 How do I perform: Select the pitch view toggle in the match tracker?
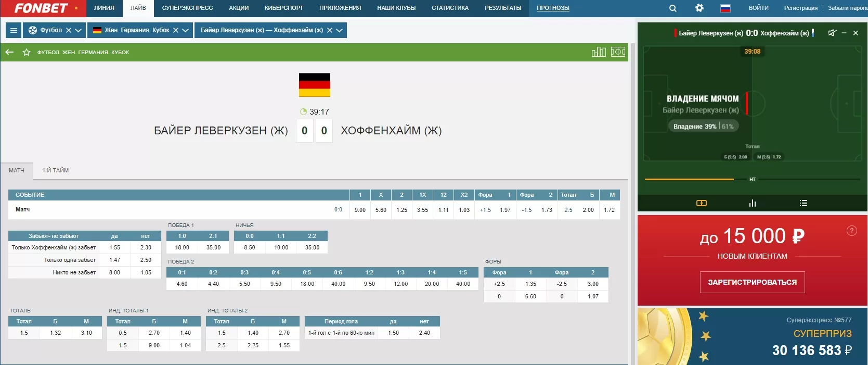(701, 203)
